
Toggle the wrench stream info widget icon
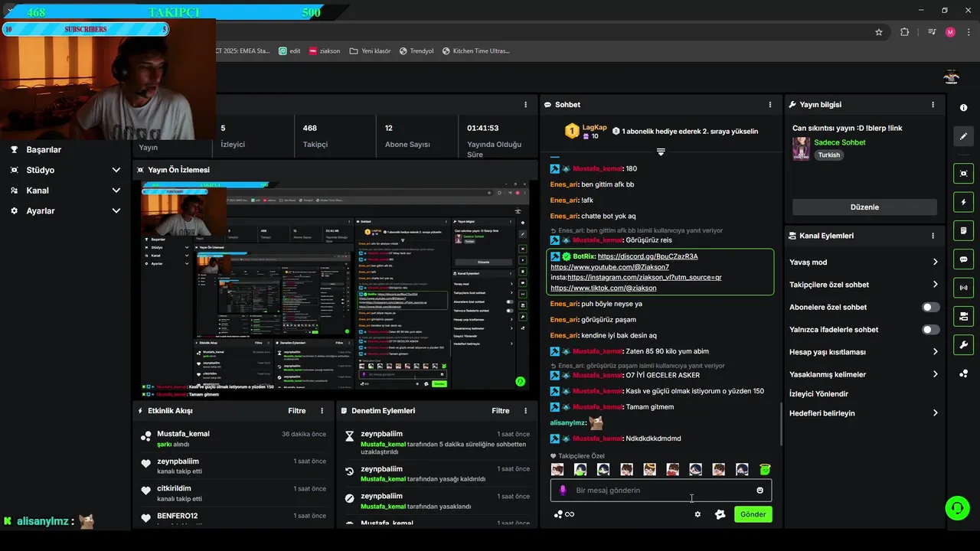[x=963, y=344]
